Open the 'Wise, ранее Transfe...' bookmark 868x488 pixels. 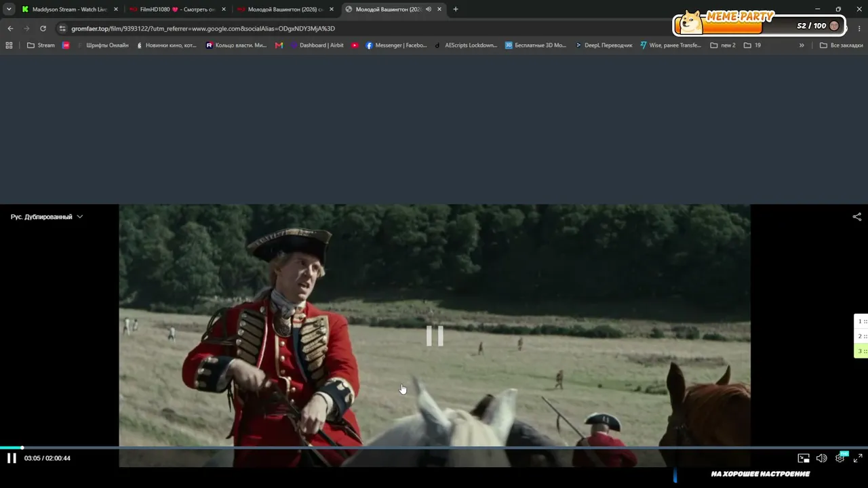(x=671, y=45)
